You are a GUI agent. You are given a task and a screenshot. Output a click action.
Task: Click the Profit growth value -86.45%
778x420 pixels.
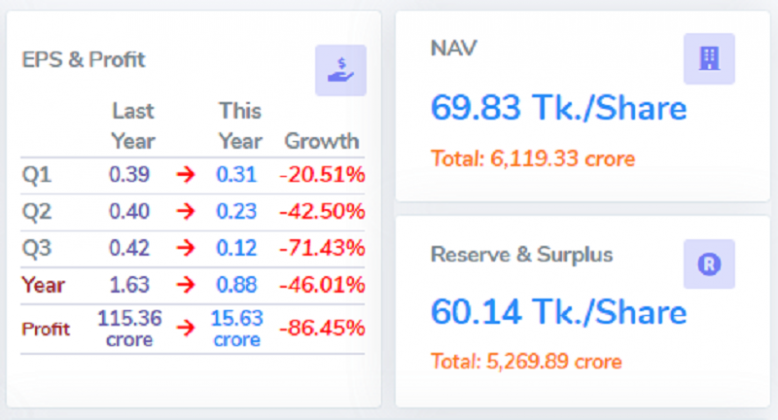coord(321,327)
